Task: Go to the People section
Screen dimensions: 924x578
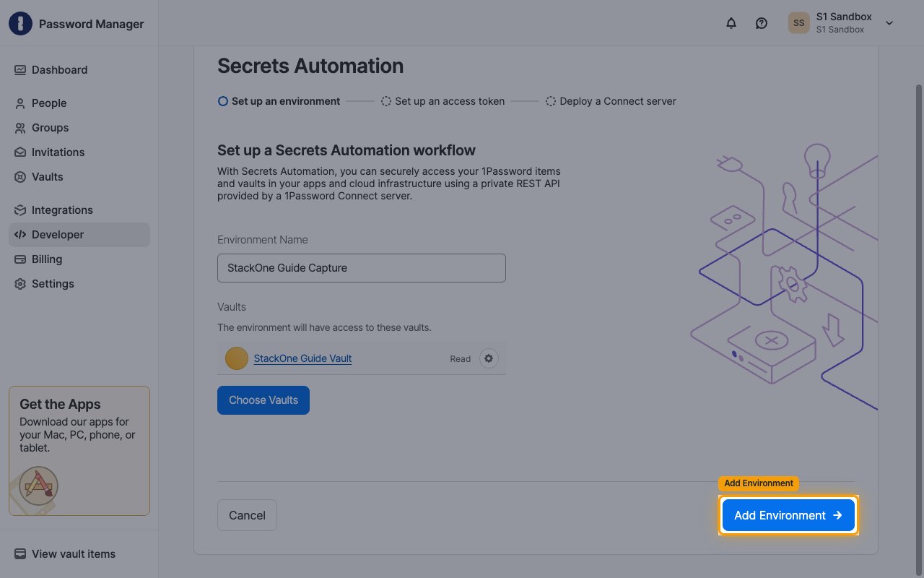Action: 79,103
